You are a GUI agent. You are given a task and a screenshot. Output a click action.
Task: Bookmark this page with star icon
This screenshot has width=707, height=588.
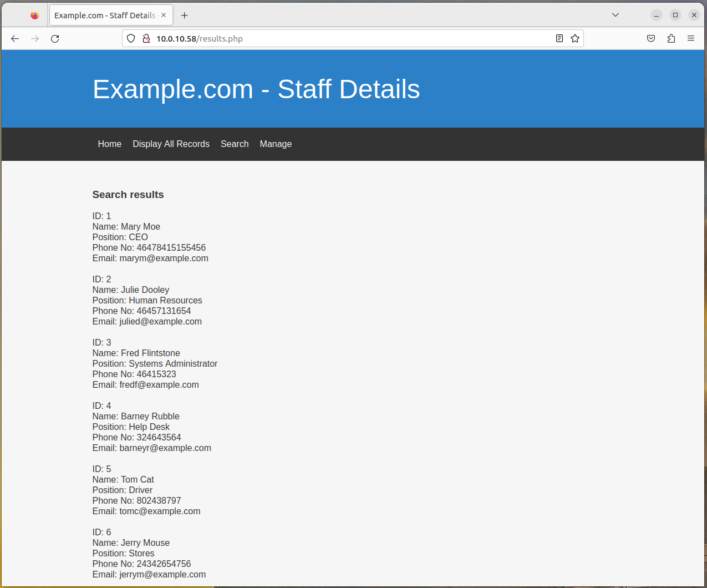pos(575,38)
